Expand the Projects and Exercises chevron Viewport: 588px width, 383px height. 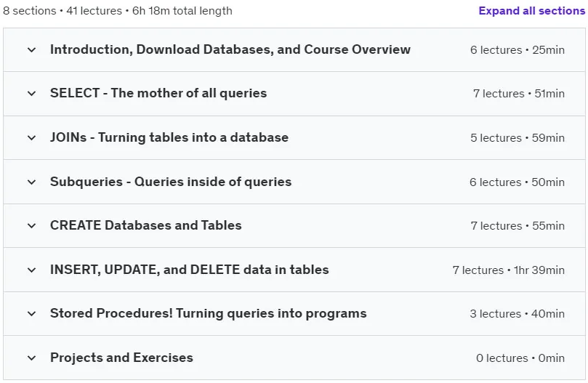32,358
